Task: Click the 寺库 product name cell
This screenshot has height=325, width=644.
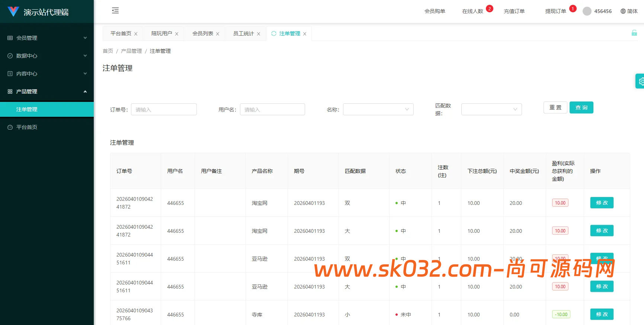Action: 257,315
